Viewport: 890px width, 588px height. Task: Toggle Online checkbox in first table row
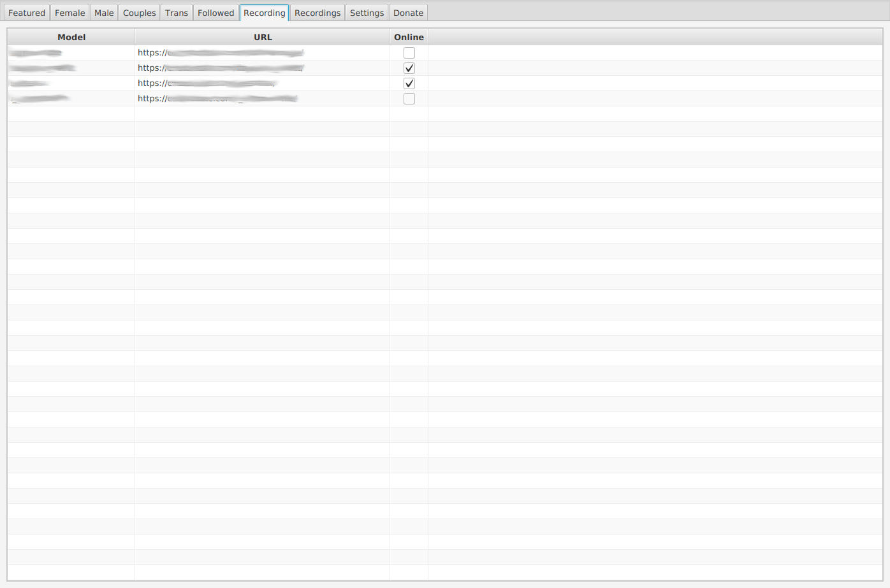coord(409,53)
